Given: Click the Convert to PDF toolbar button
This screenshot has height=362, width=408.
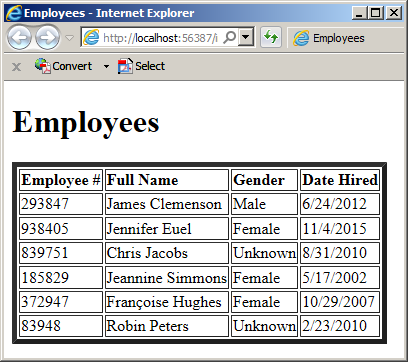Looking at the screenshot, I should tap(63, 66).
